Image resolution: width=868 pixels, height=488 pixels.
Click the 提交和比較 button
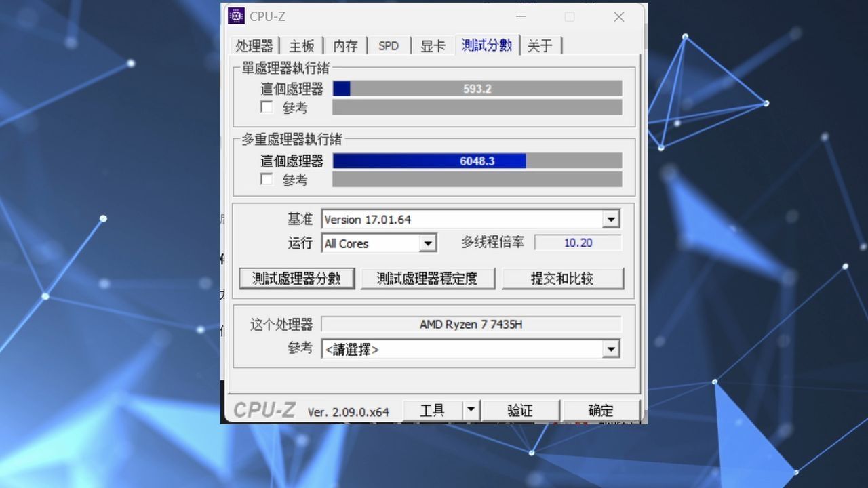pos(562,279)
